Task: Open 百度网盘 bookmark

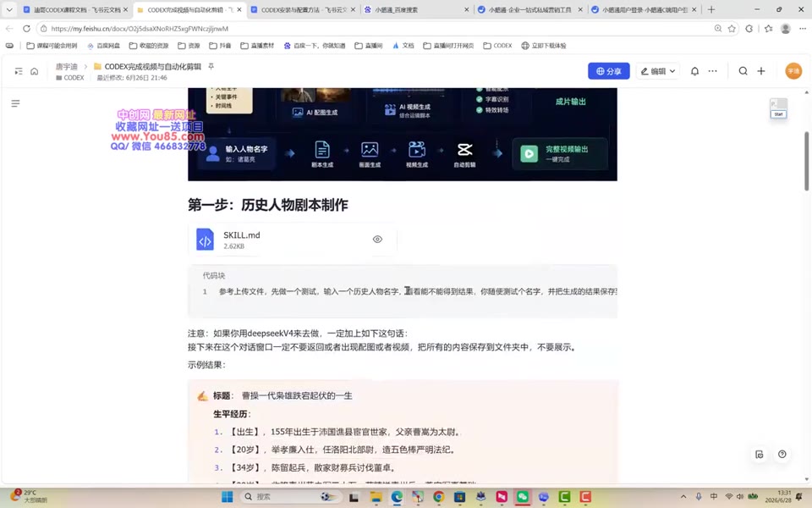Action: coord(103,46)
